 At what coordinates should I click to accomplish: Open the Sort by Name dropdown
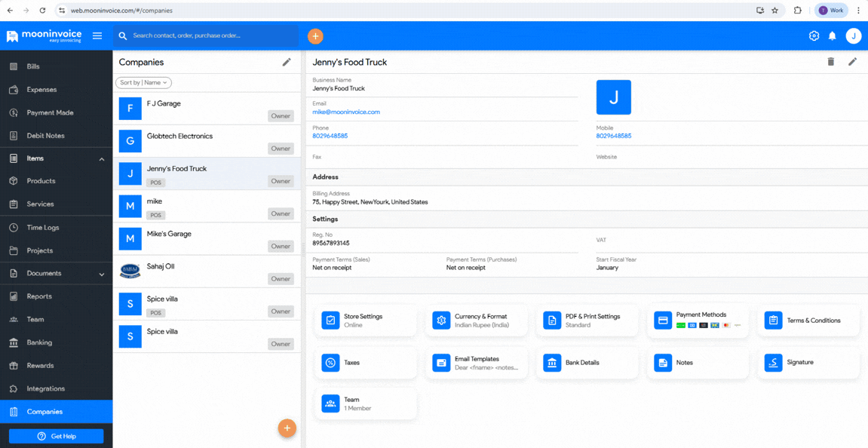coord(143,82)
